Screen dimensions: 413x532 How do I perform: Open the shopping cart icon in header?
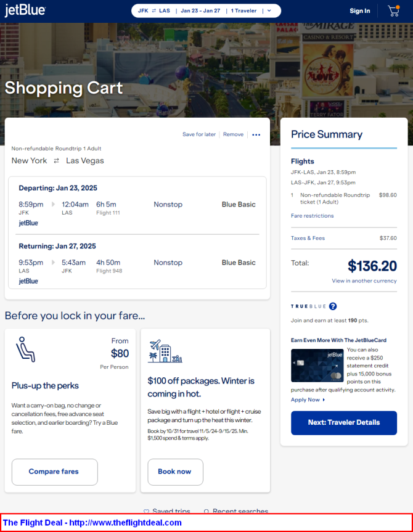tap(394, 11)
